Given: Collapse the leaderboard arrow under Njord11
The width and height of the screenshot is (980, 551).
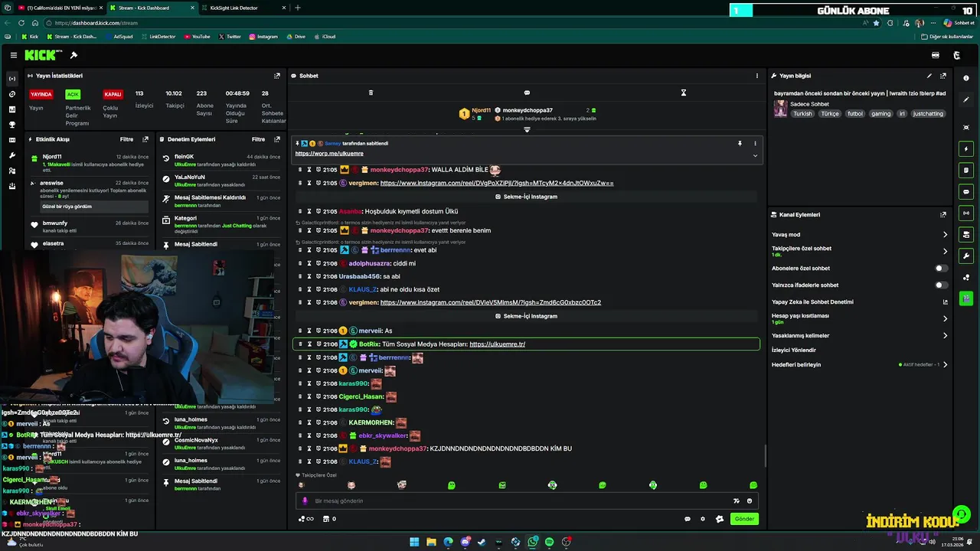Looking at the screenshot, I should [527, 129].
